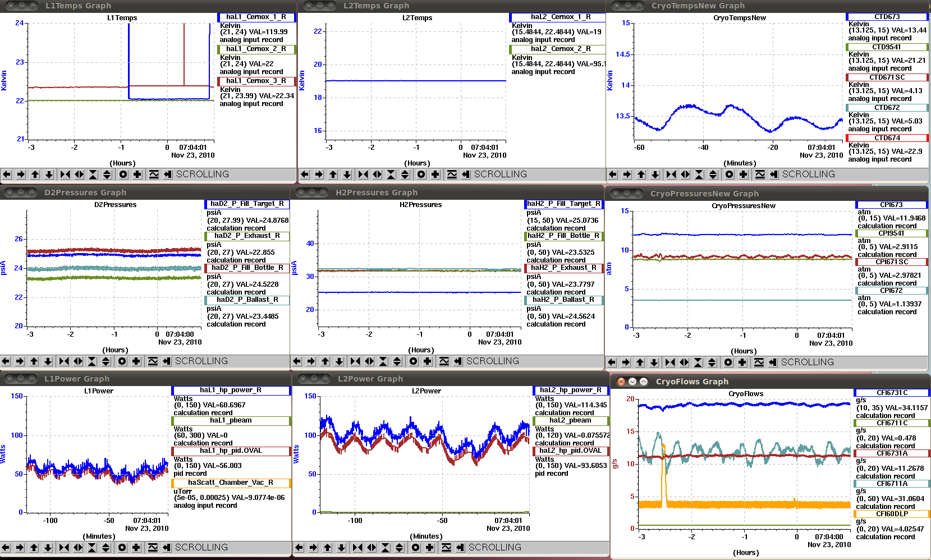
Task: Click the jump-to-end arrow icon in L1Temps toolbar
Action: coord(168,175)
